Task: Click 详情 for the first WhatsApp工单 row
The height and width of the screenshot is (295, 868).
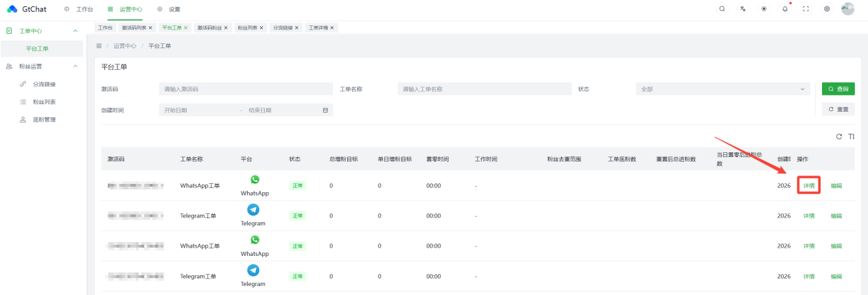Action: click(x=809, y=186)
